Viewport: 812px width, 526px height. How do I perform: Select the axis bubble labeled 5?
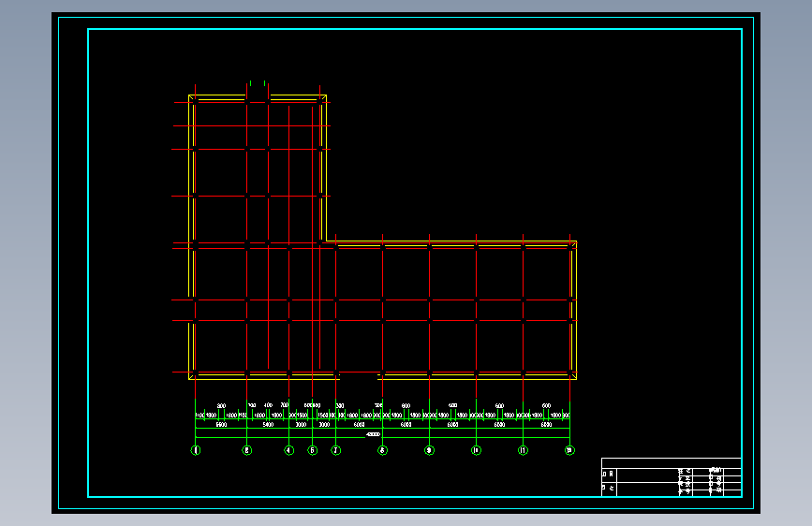pos(312,450)
